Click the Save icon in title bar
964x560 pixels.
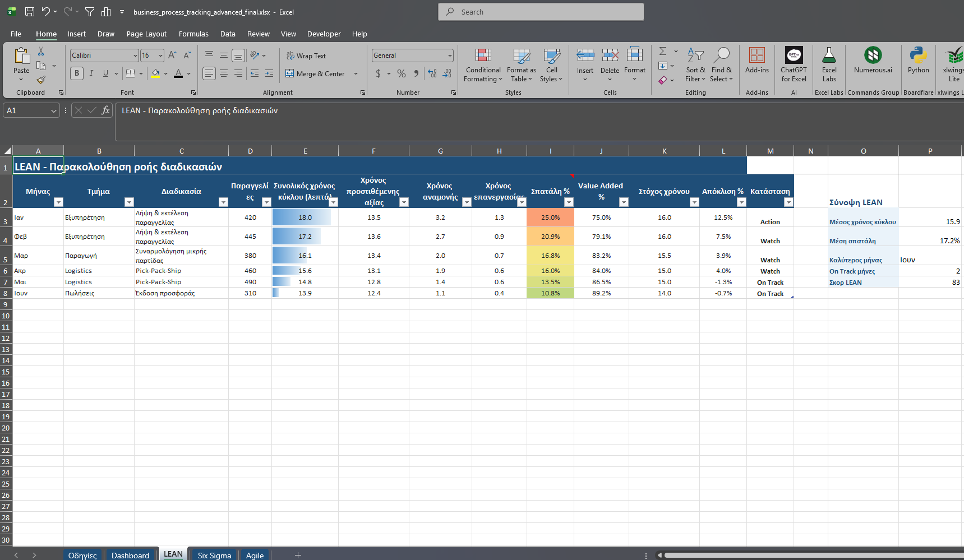[x=30, y=12]
